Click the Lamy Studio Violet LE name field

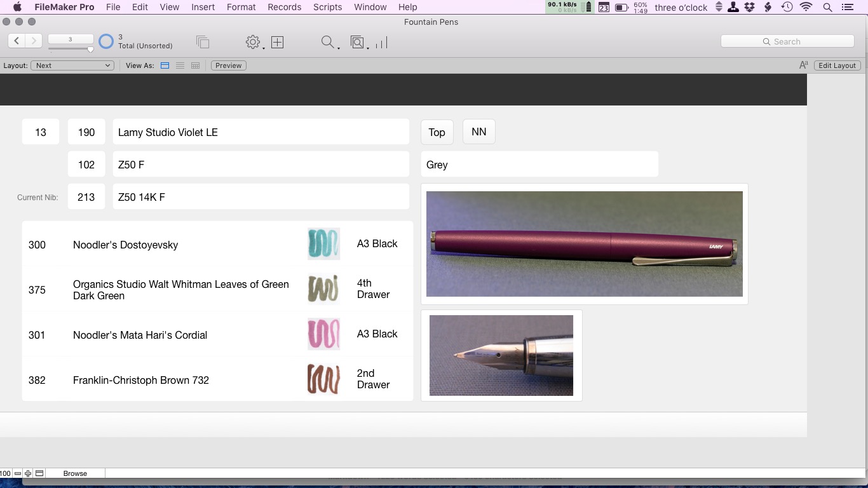click(x=261, y=132)
